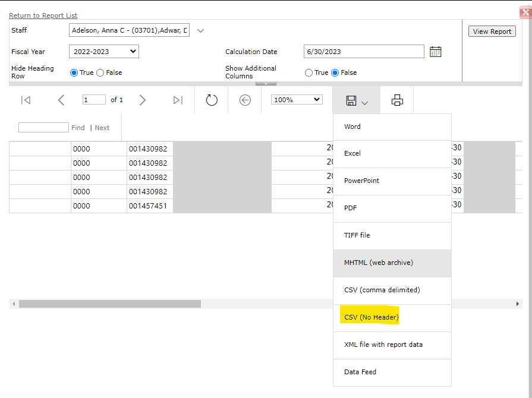The height and width of the screenshot is (398, 532).
Task: Export as CSV (No Header)
Action: pos(371,317)
